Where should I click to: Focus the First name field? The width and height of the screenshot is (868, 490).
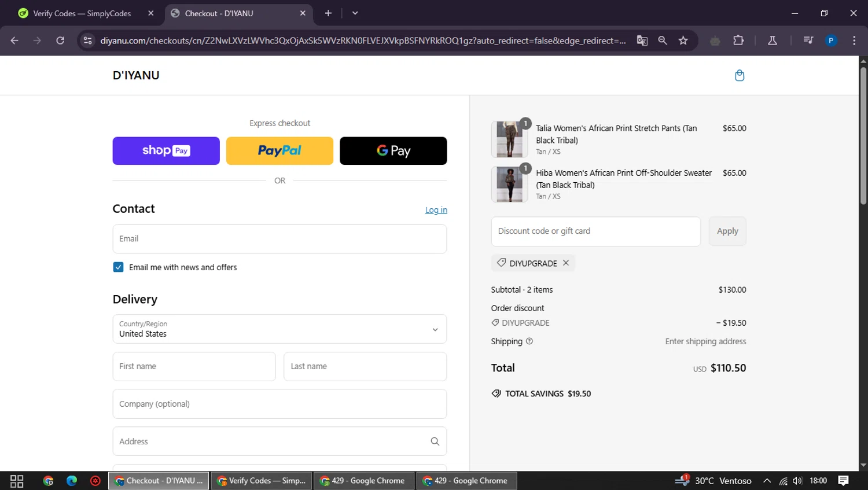194,367
